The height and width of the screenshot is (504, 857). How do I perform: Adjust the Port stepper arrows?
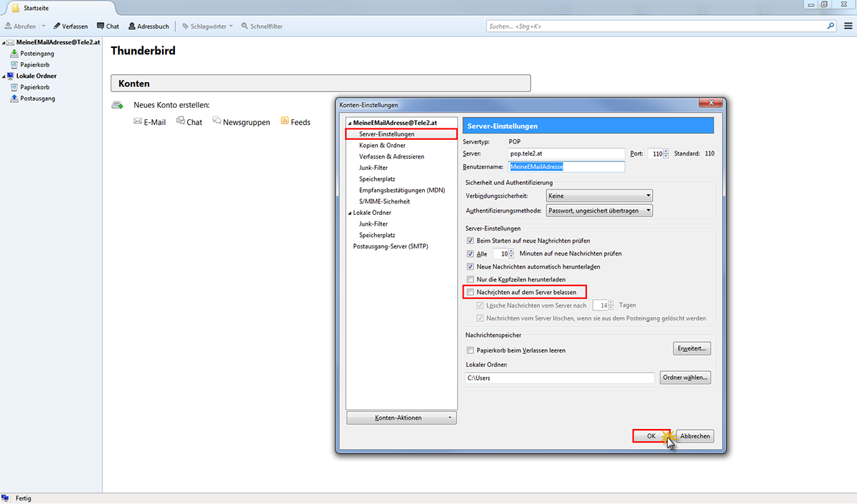click(x=666, y=153)
